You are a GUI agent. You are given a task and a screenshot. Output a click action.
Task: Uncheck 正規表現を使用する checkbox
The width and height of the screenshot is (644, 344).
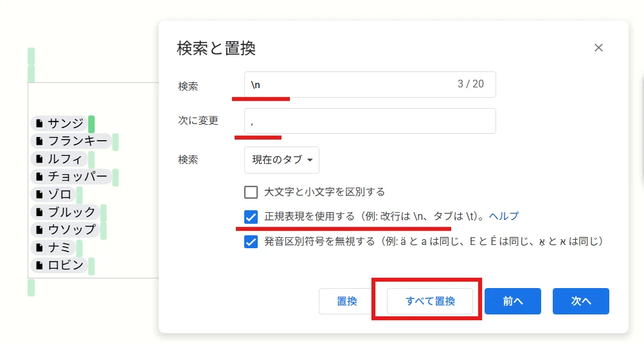[251, 217]
